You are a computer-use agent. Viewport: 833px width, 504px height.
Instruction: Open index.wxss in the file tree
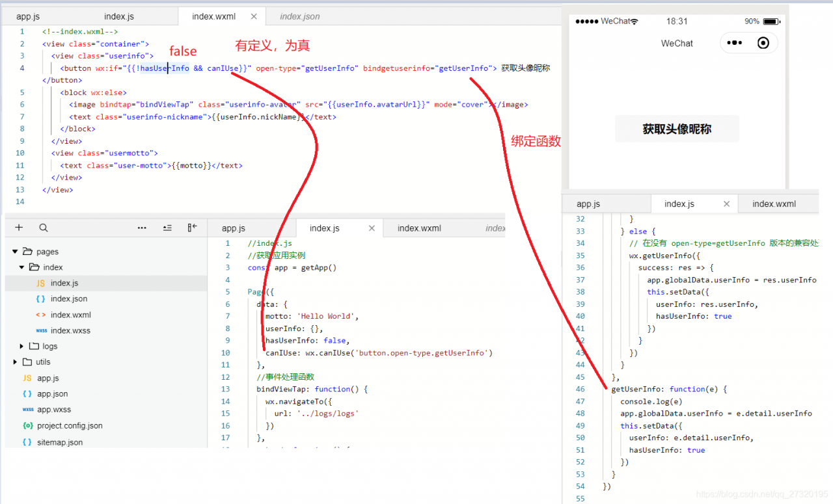tap(70, 330)
